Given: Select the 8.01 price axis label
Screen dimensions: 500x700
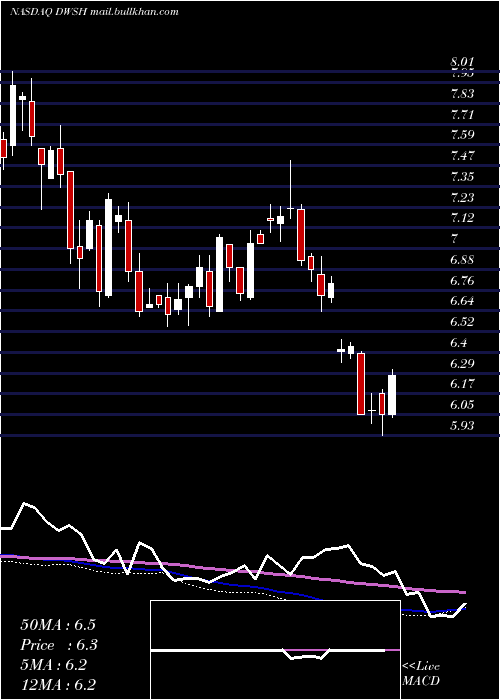Looking at the screenshot, I should 462,62.
